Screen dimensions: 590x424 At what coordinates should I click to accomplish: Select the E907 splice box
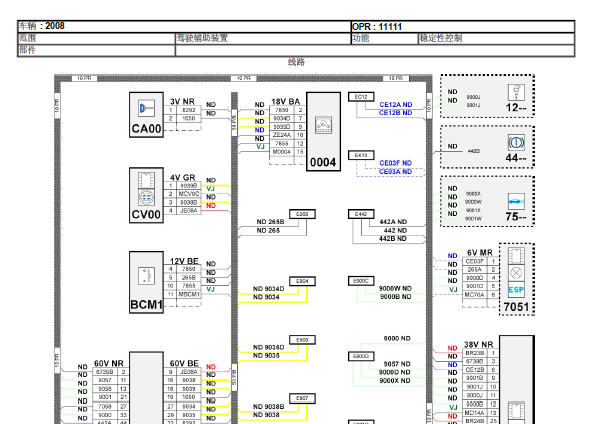click(x=302, y=398)
